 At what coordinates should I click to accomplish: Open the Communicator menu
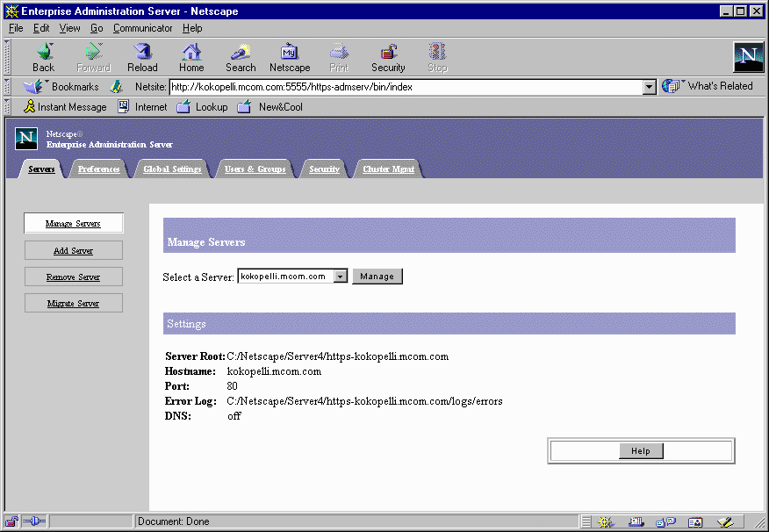143,28
